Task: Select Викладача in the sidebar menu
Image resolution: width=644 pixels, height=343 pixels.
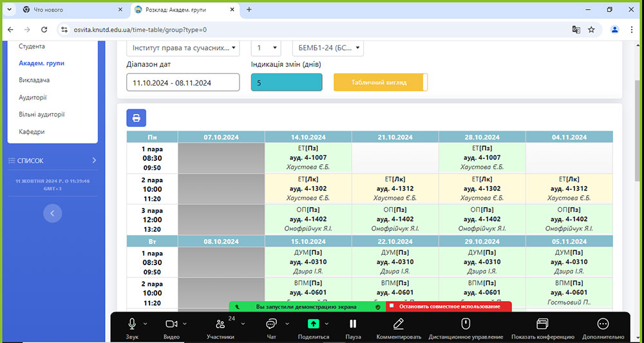Action: coord(34,80)
